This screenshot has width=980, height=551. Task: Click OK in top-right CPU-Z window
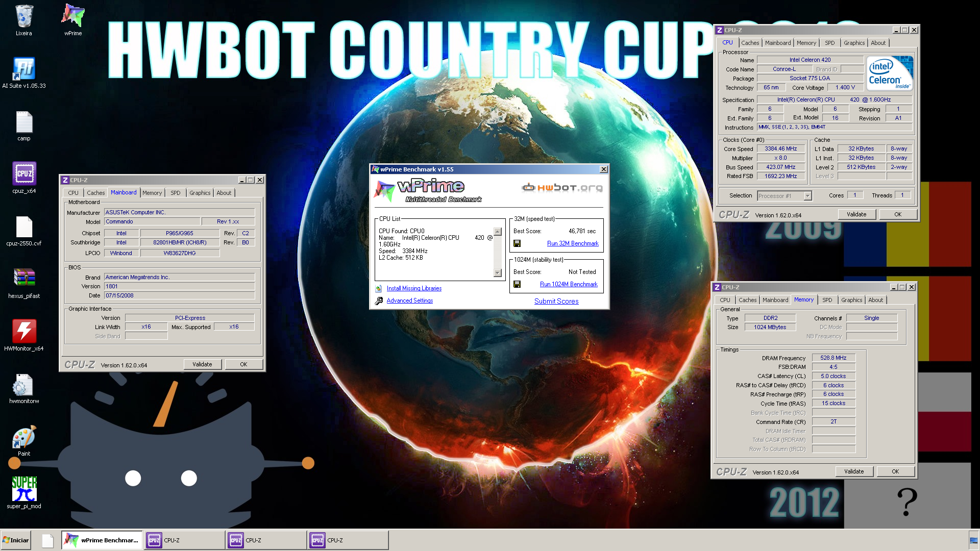click(x=898, y=214)
